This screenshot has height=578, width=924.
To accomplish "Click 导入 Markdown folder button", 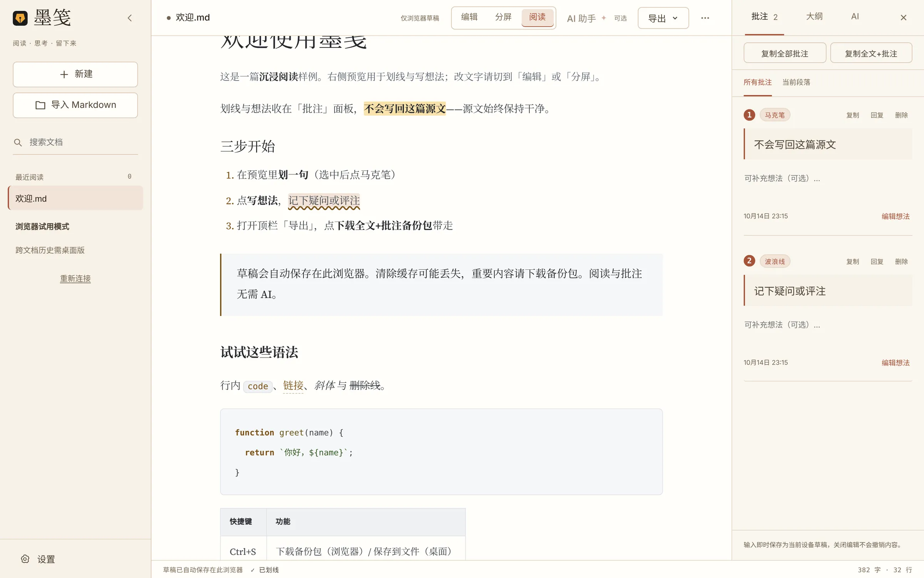I will click(75, 105).
